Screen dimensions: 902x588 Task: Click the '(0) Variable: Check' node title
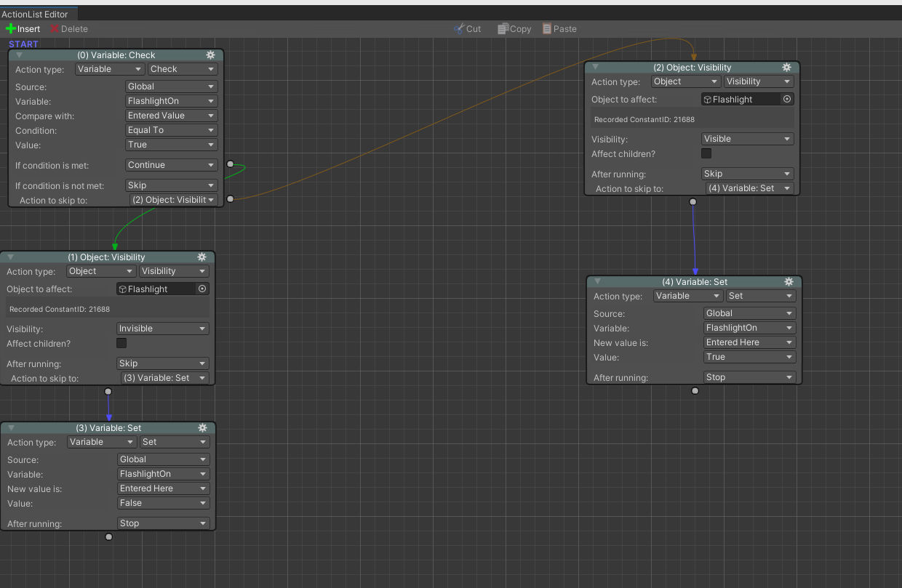tap(116, 55)
